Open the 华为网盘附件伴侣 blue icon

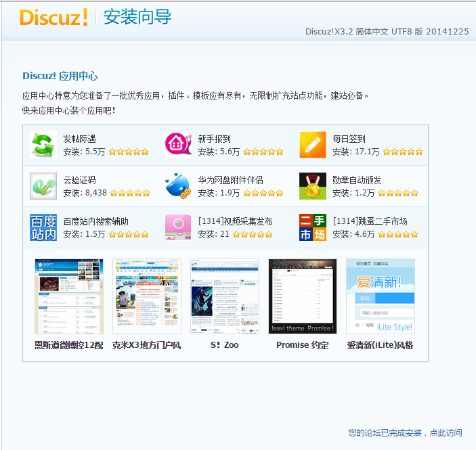(x=178, y=186)
